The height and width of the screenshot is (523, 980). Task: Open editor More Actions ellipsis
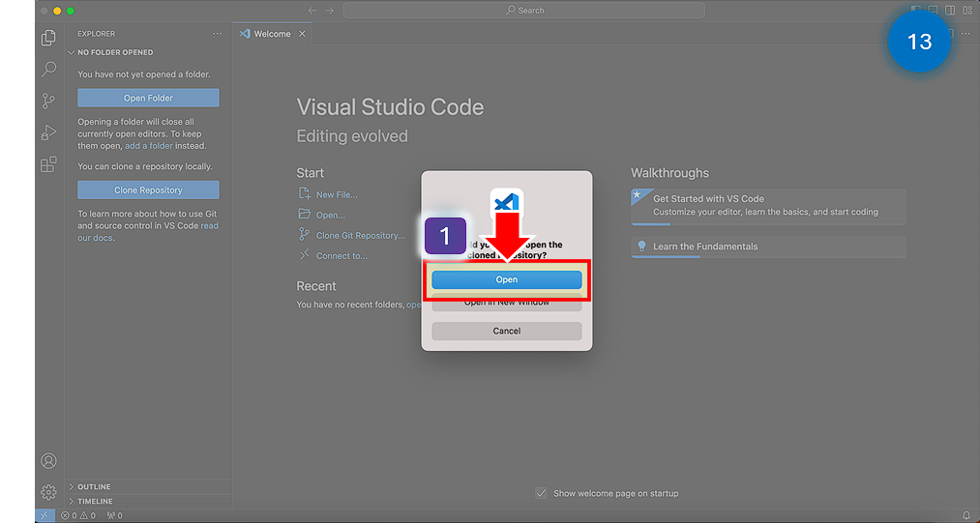(965, 34)
